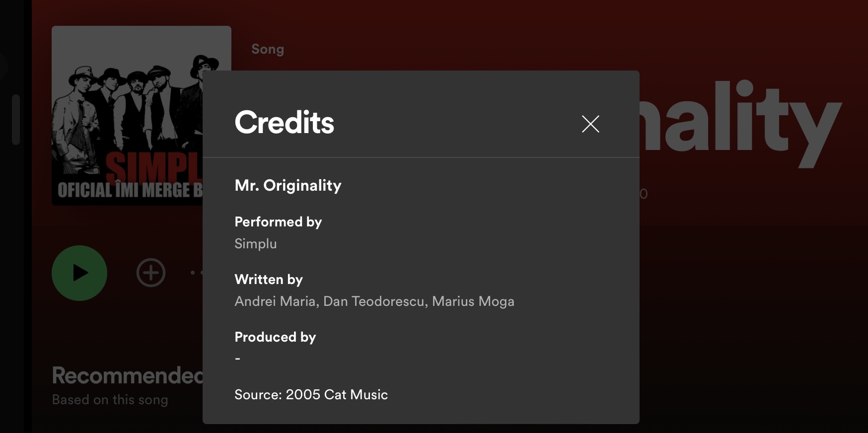Click writer name Andrei Maria
Viewport: 868px width, 433px height.
coord(275,301)
